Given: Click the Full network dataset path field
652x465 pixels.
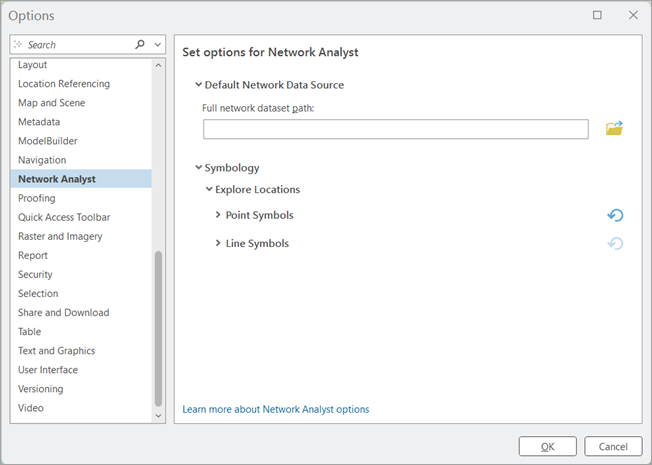Looking at the screenshot, I should point(395,129).
